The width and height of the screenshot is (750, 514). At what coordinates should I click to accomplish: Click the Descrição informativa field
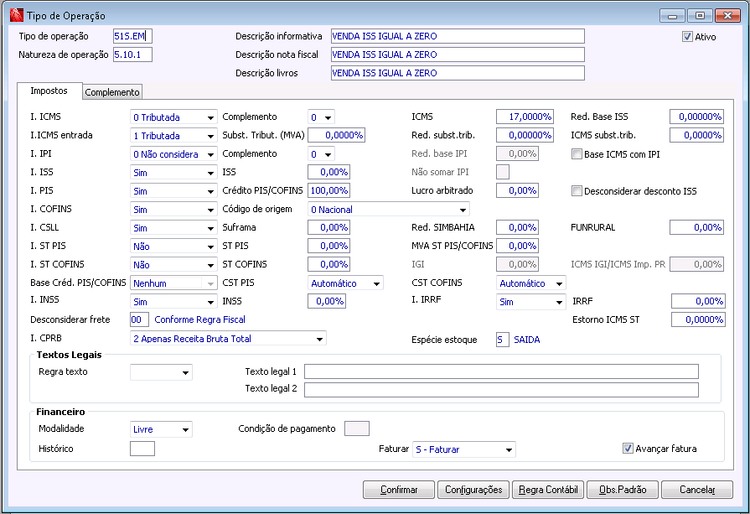[457, 36]
